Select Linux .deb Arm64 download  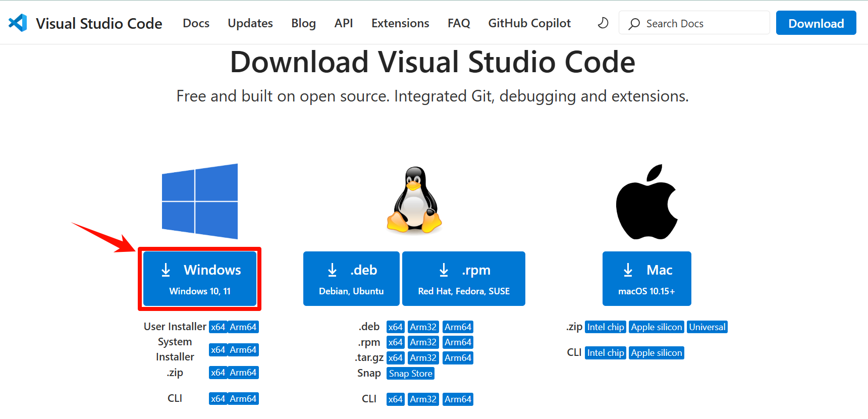[458, 327]
